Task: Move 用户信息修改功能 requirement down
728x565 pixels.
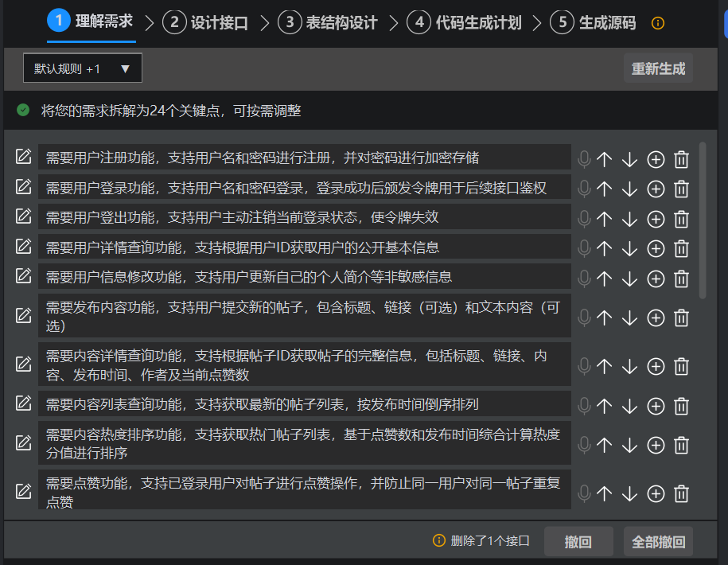Action: tap(629, 279)
